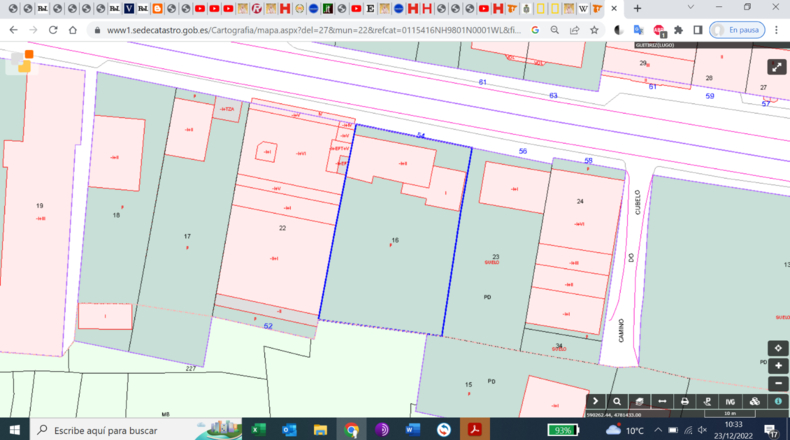Open the Google Translate extension
790x440 pixels.
tap(638, 30)
